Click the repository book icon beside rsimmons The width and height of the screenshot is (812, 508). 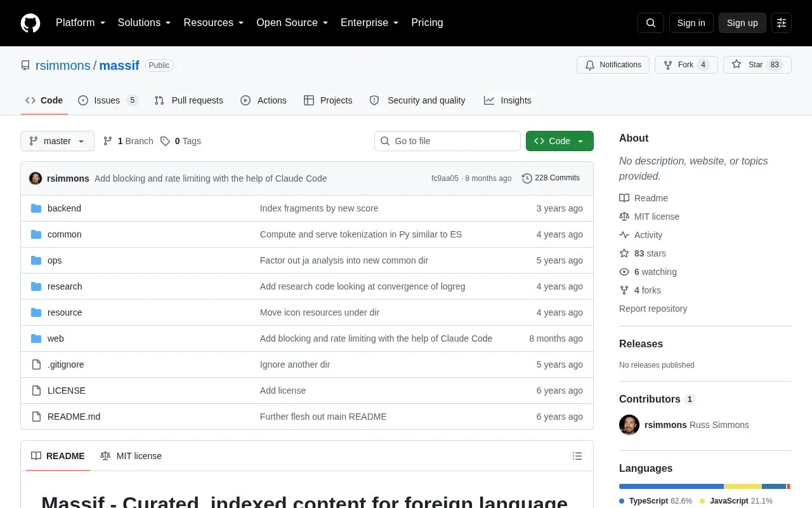[x=25, y=65]
